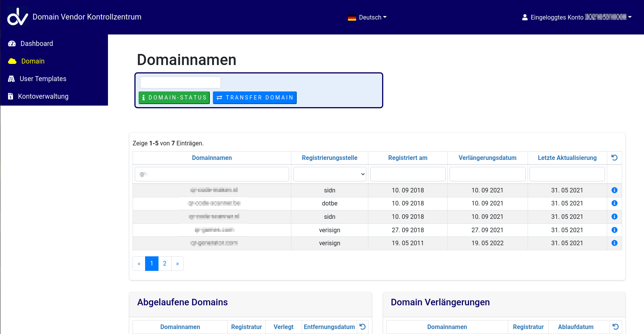Click the Letzte Aktualisierung filter field

coord(567,174)
